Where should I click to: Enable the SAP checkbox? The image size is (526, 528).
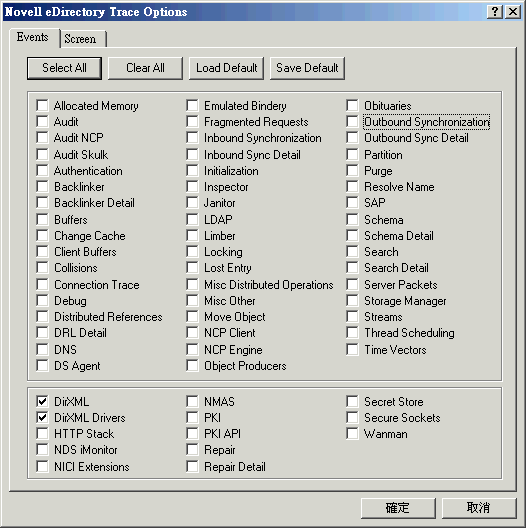point(352,203)
